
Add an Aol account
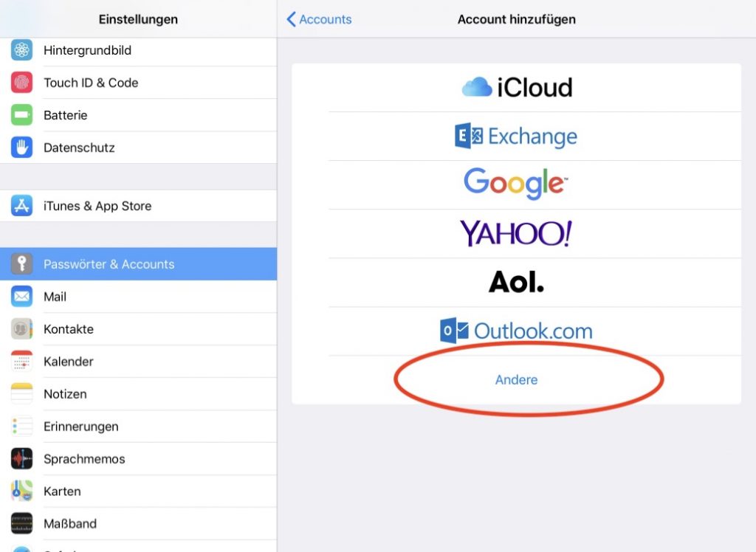(516, 283)
